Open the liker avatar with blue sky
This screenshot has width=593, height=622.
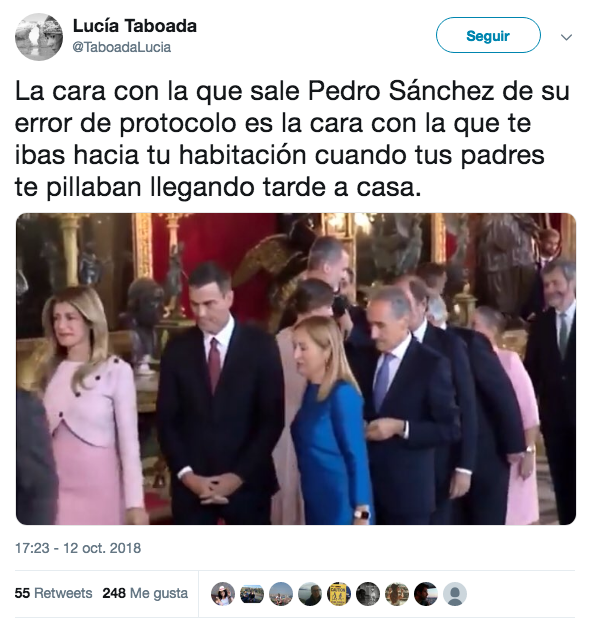click(281, 594)
